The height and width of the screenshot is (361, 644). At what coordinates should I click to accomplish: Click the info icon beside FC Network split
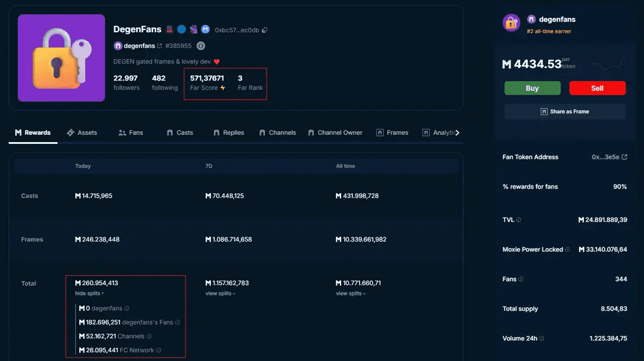pos(159,350)
